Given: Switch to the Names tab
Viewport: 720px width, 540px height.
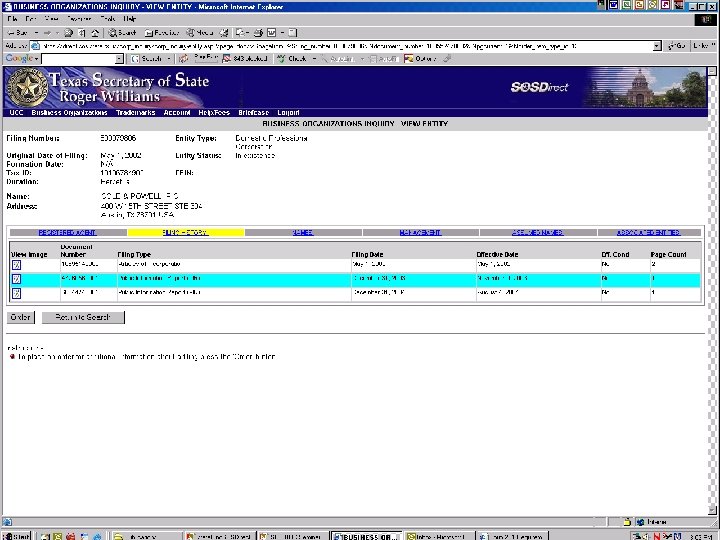Looking at the screenshot, I should 303,232.
